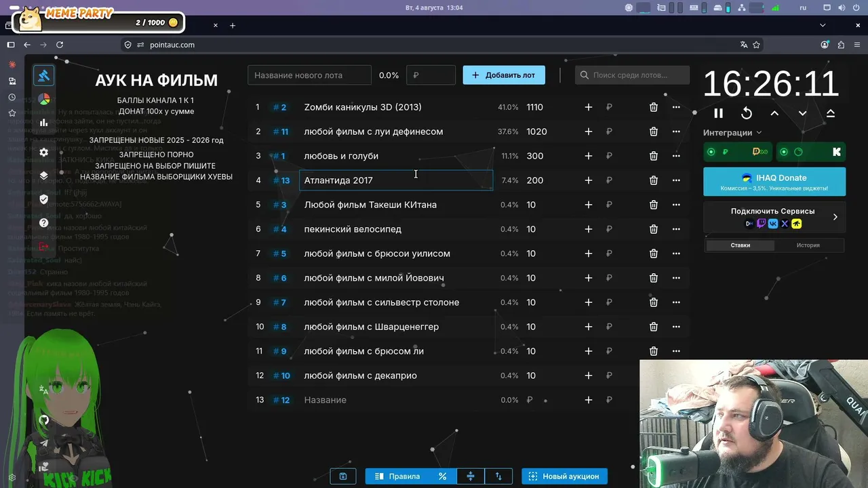Viewport: 868px width, 488px height.
Task: Collapse the Интеграции section
Action: coord(732,133)
